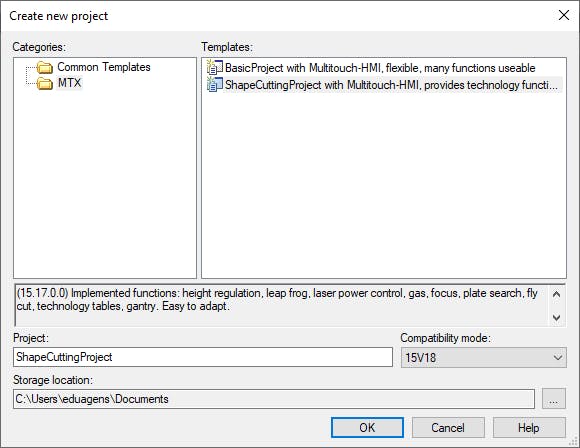
Task: Click the Common Templates folder icon
Action: pyautogui.click(x=45, y=68)
